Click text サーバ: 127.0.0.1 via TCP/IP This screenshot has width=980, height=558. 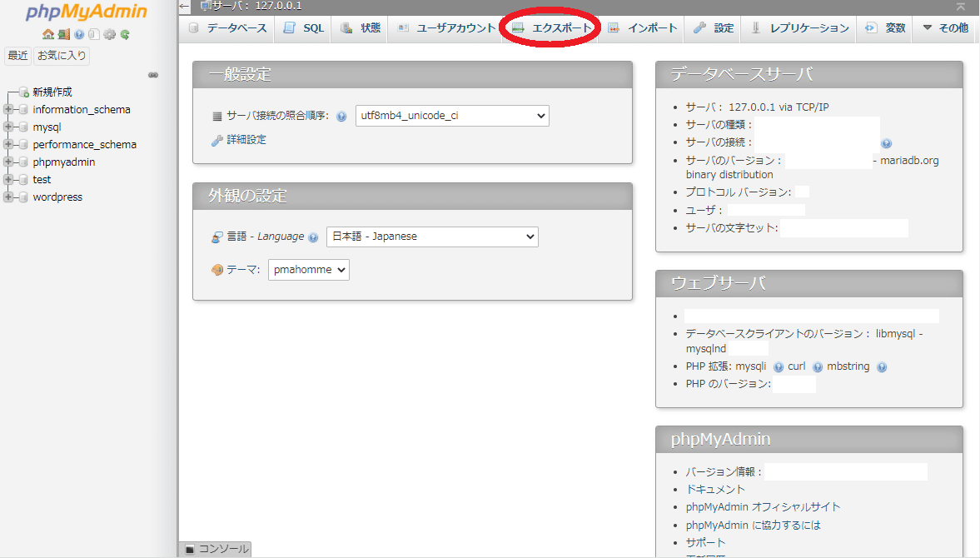pos(757,107)
